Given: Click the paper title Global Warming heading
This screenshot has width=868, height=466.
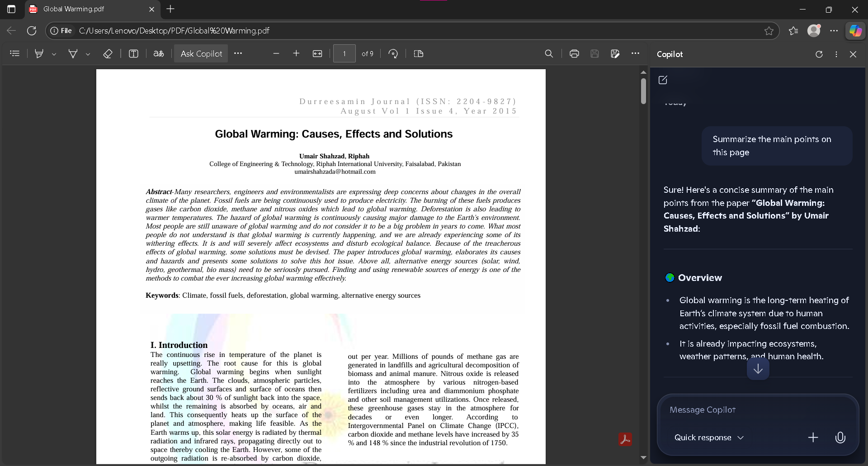Looking at the screenshot, I should [334, 134].
